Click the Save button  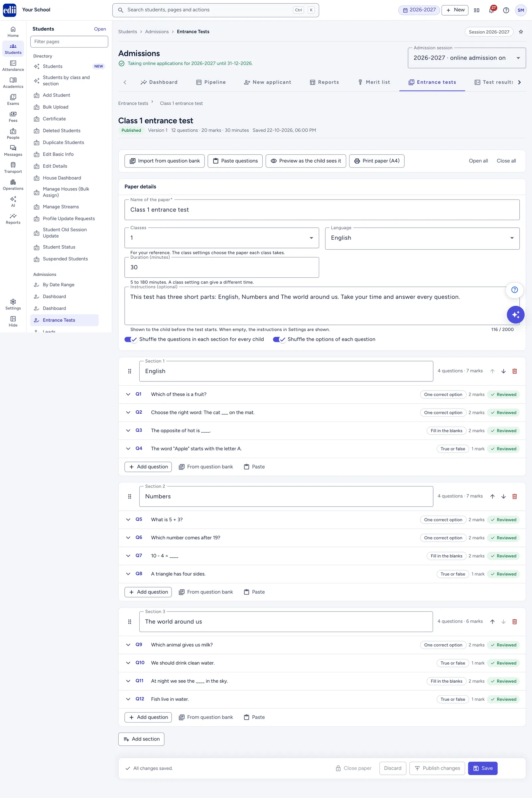pos(482,768)
